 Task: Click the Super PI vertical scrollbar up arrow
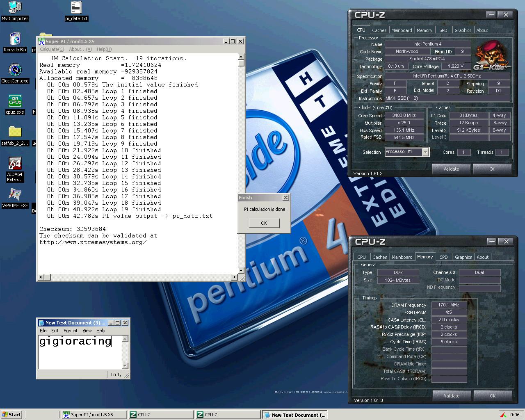coord(241,57)
